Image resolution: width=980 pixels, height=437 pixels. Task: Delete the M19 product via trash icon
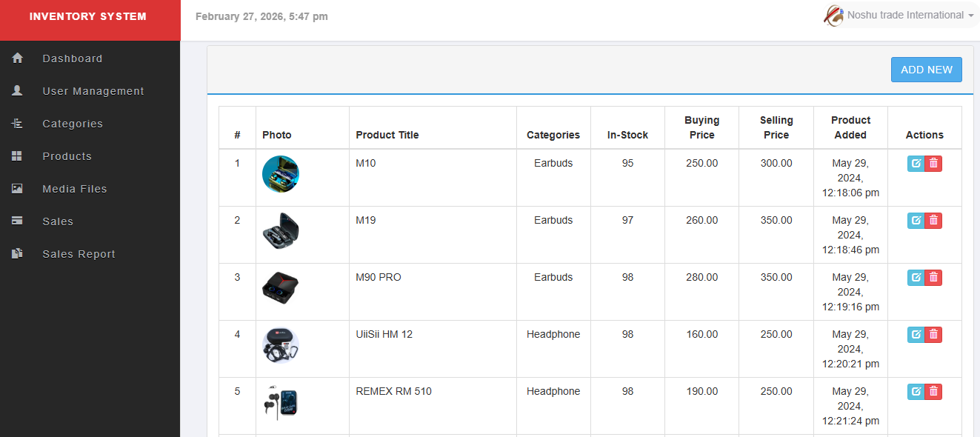(x=933, y=220)
